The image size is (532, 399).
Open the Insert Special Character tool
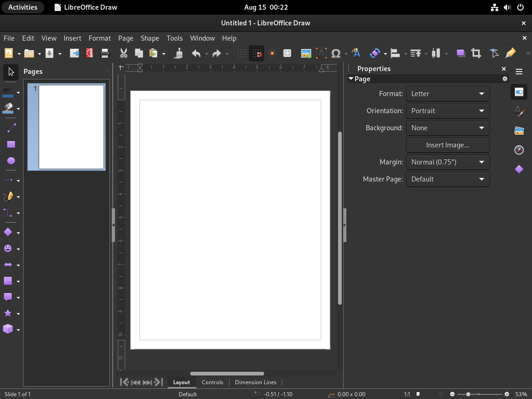[337, 53]
